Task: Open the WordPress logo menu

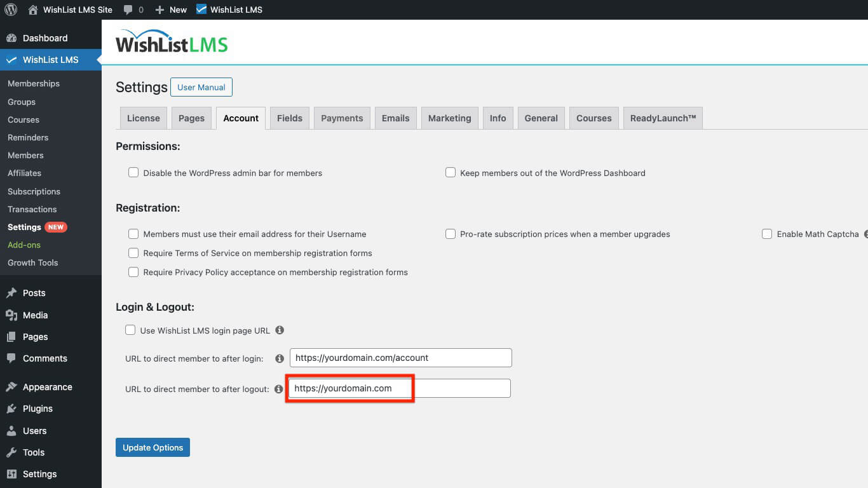Action: click(10, 10)
